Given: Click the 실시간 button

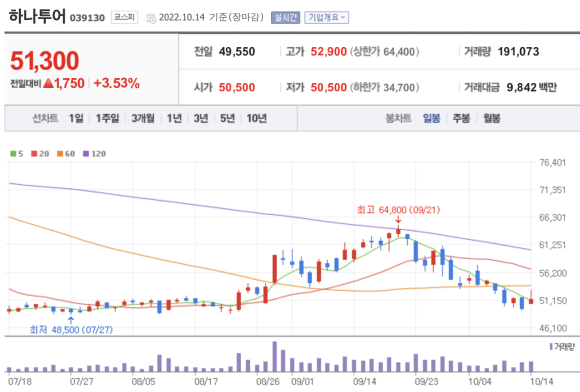Looking at the screenshot, I should 285,17.
